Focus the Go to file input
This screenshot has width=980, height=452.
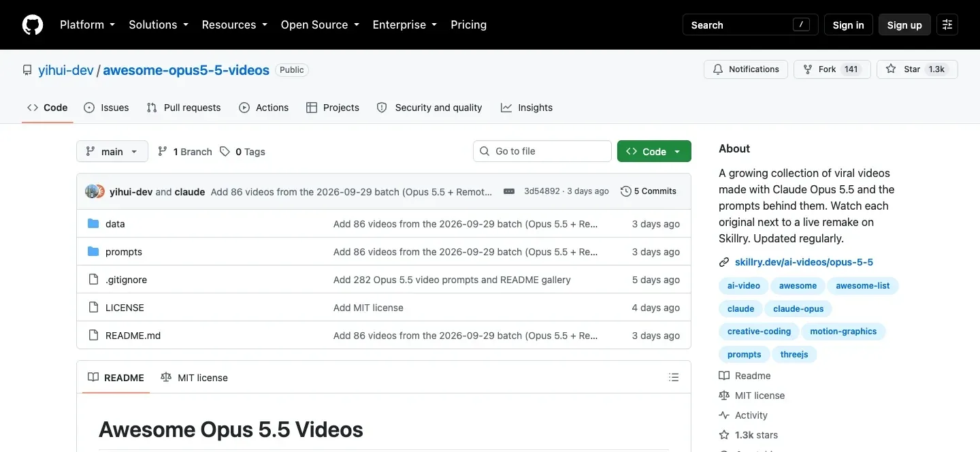pos(542,151)
